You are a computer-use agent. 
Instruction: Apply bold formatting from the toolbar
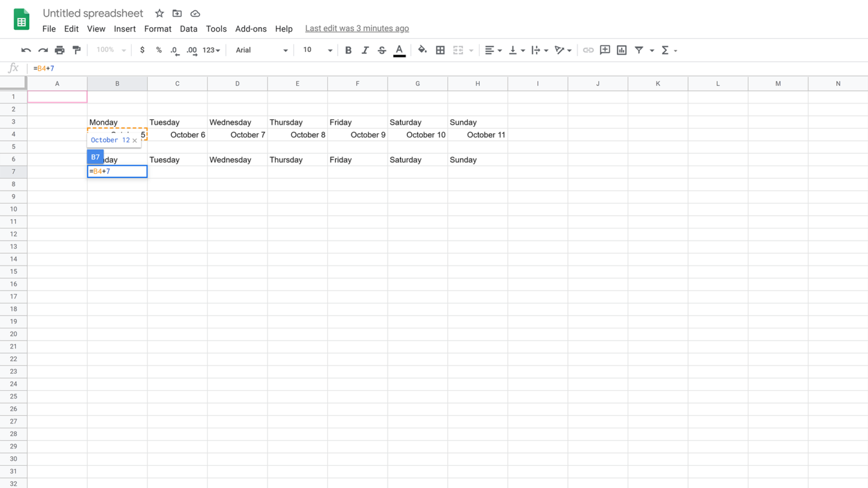coord(348,50)
